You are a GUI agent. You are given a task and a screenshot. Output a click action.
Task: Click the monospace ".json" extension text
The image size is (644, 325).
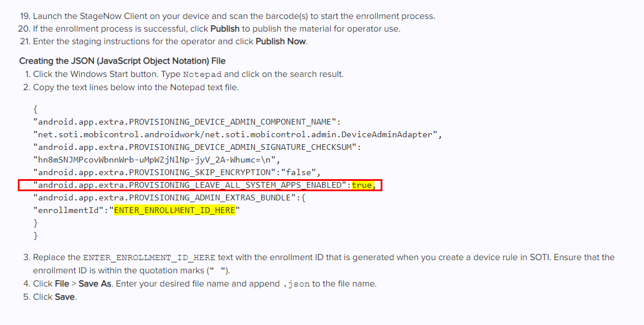pos(297,284)
